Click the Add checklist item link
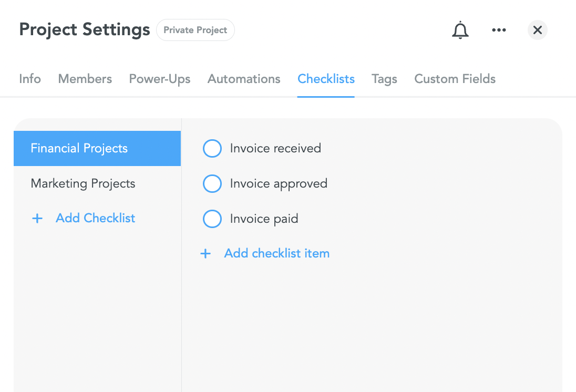This screenshot has height=392, width=576. (277, 253)
